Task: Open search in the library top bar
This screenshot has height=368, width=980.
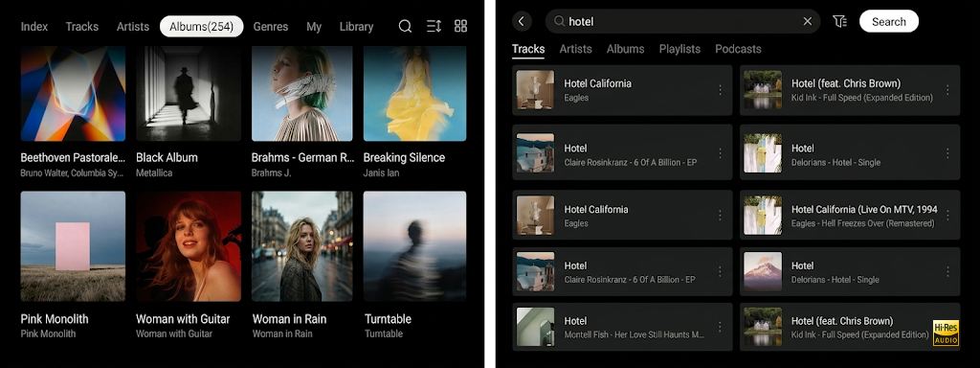Action: tap(405, 26)
